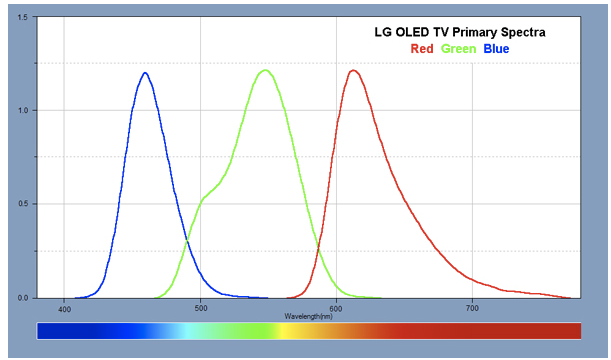The image size is (611, 360).
Task: Click the 600 x-axis tick label
Action: [x=336, y=308]
